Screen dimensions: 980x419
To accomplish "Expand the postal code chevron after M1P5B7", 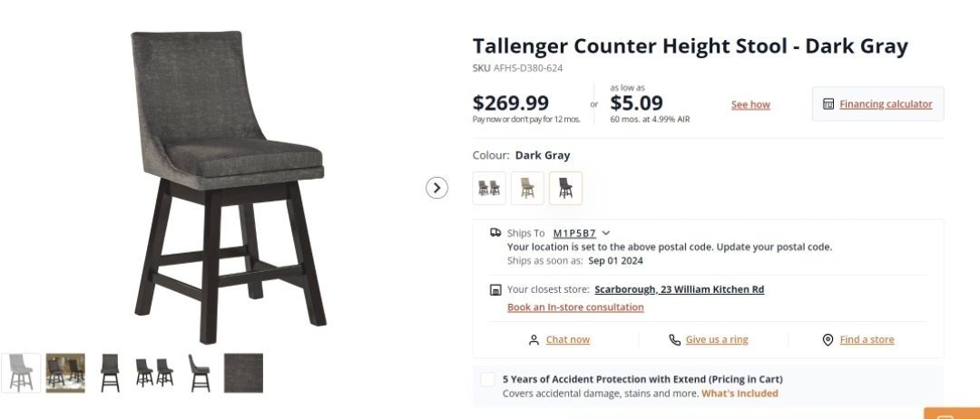I will coord(606,233).
